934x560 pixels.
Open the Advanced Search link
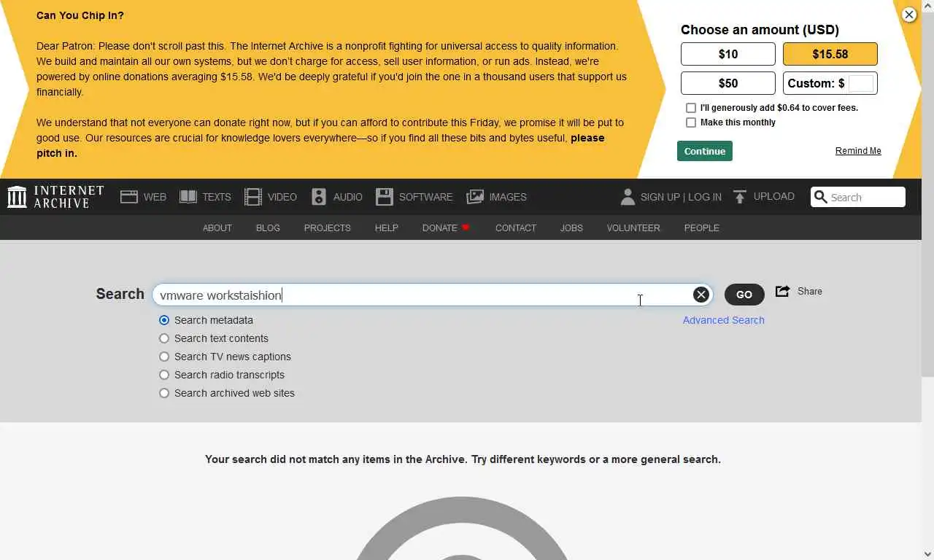click(x=723, y=320)
